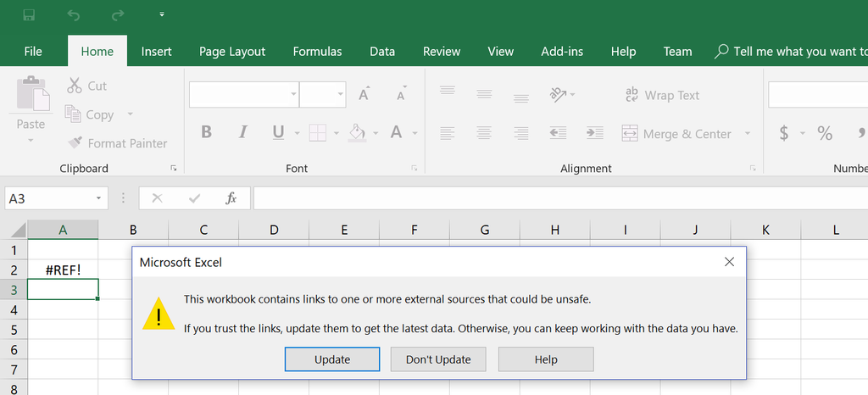The height and width of the screenshot is (395, 868).
Task: Click the Orientation text angle icon
Action: pyautogui.click(x=559, y=95)
